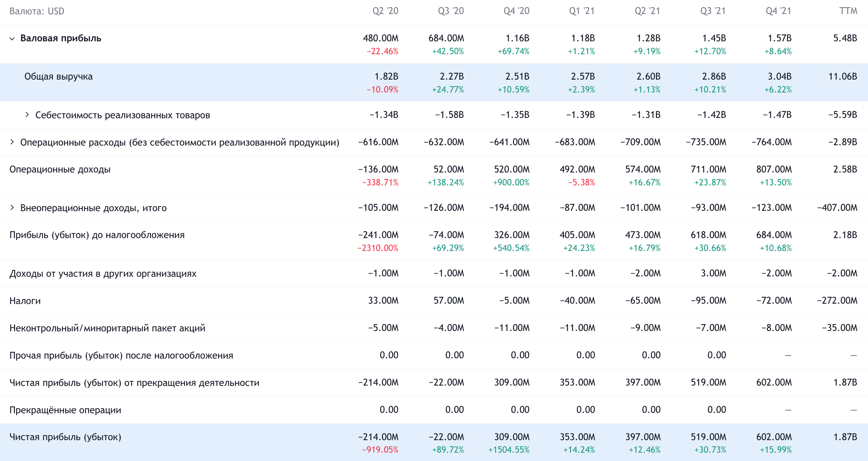
Task: Click non-operating income value −194.00M
Action: click(509, 208)
